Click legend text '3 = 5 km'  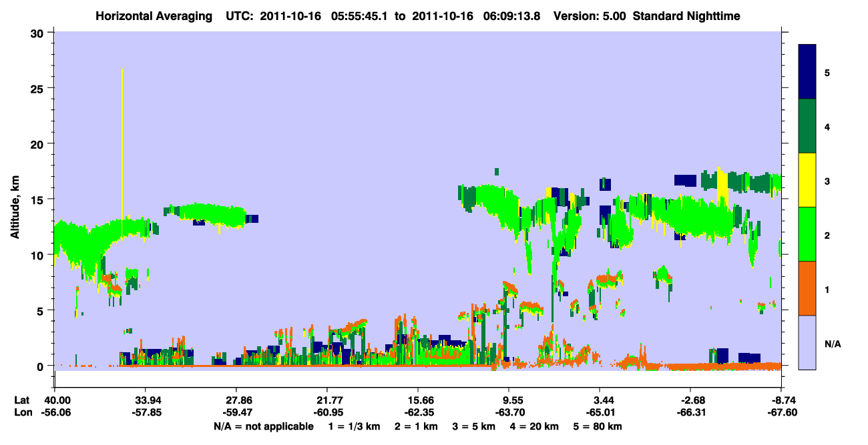(x=473, y=426)
